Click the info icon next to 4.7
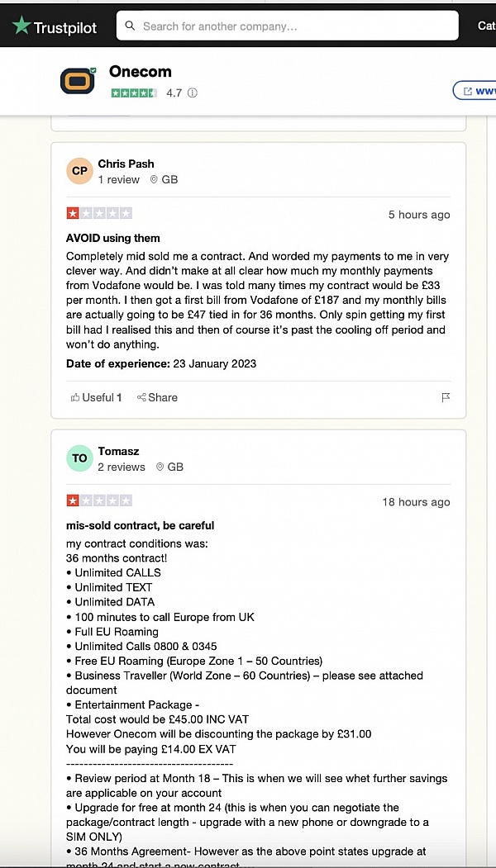Viewport: 496px width, 868px height. pyautogui.click(x=193, y=93)
